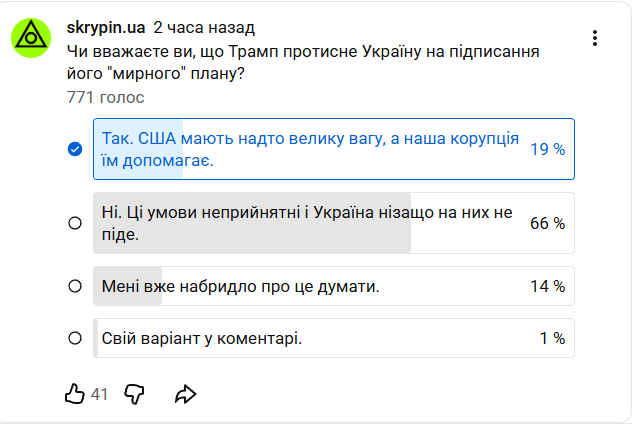Click the like count 41
Image resolution: width=637 pixels, height=430 pixels.
pyautogui.click(x=99, y=395)
